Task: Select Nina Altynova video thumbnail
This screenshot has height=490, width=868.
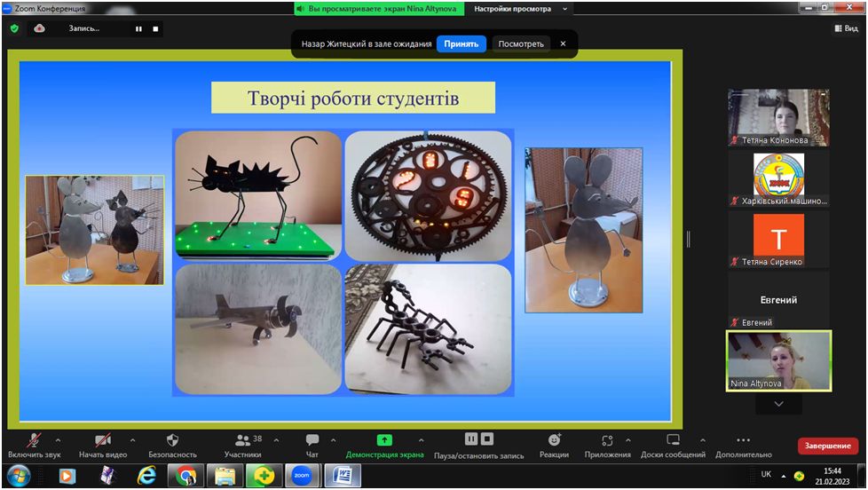Action: [x=778, y=361]
